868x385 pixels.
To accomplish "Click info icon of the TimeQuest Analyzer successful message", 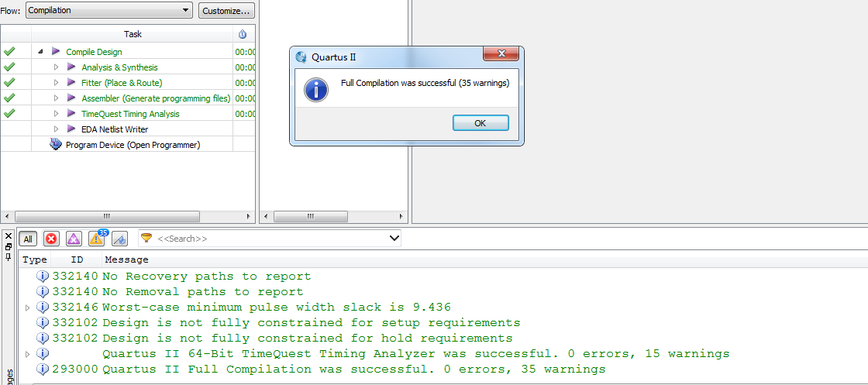I will point(43,353).
